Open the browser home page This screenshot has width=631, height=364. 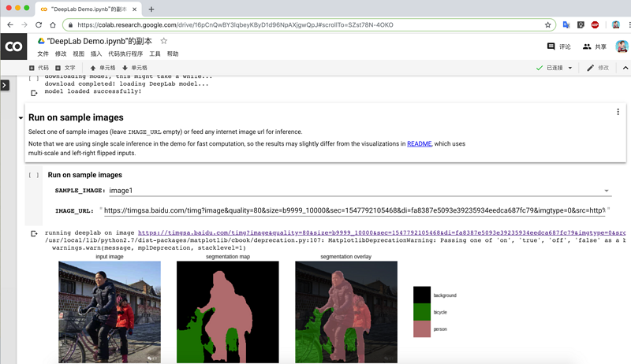coord(53,25)
